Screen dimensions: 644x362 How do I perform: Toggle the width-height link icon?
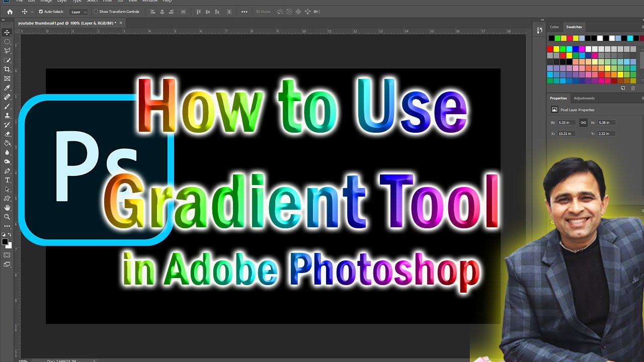(583, 122)
